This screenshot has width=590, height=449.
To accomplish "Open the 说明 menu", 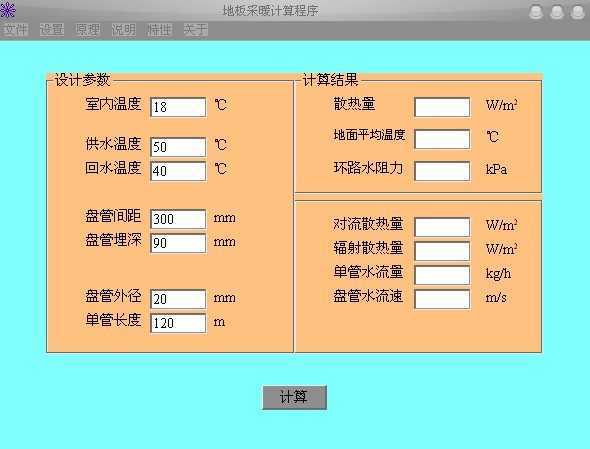I will [x=124, y=30].
